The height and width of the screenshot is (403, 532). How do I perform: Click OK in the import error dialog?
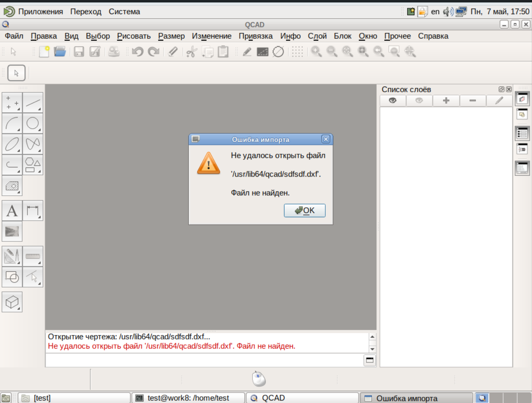[304, 211]
